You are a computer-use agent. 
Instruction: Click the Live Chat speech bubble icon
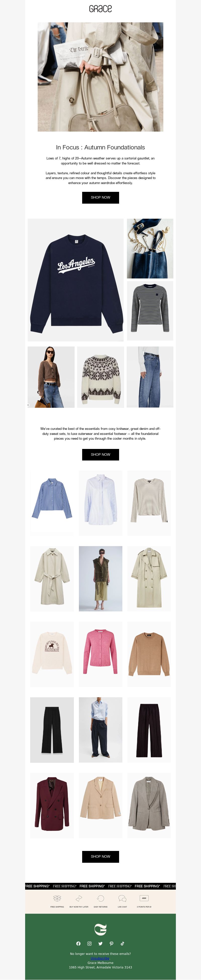[x=122, y=898]
